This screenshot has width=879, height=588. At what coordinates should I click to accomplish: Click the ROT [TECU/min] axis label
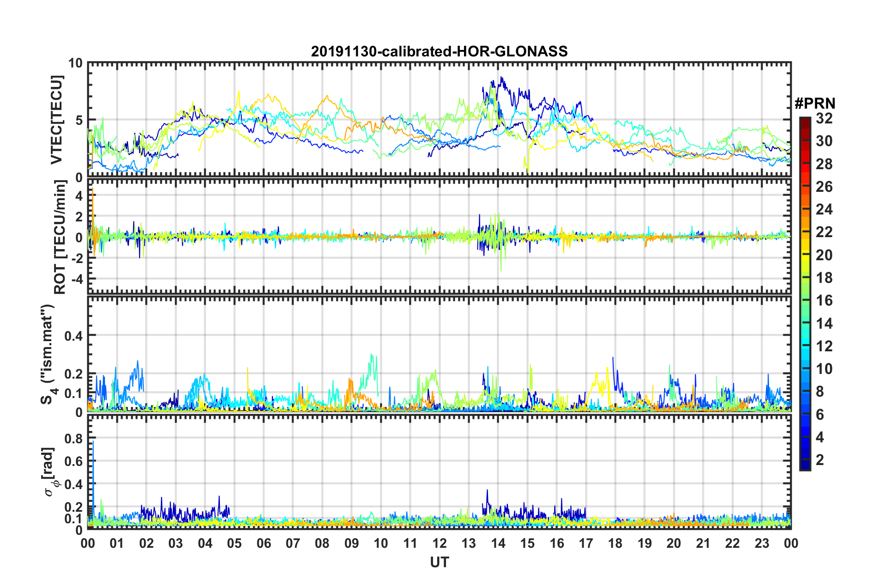60,237
